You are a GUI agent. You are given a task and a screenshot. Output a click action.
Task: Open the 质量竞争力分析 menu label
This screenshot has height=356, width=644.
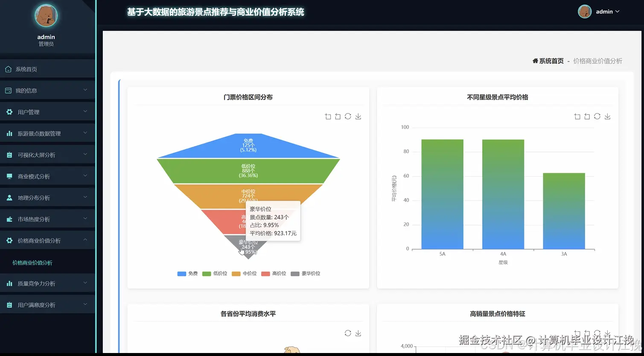click(37, 283)
